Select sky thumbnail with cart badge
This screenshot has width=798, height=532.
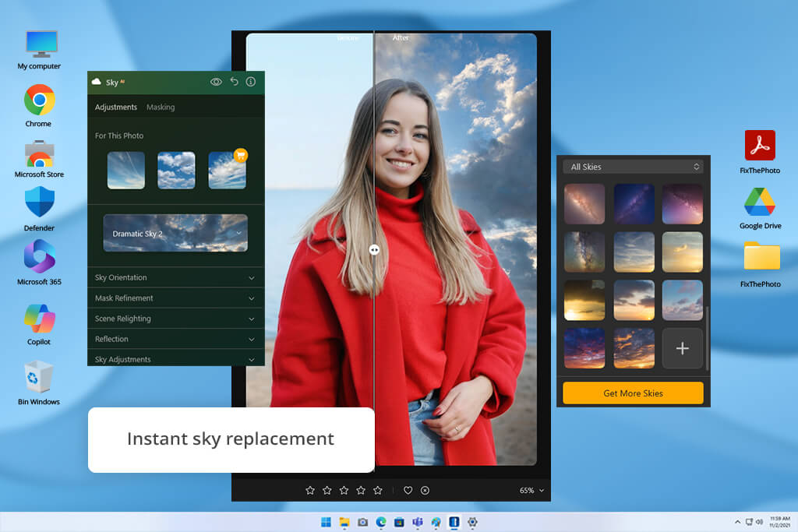tap(227, 171)
